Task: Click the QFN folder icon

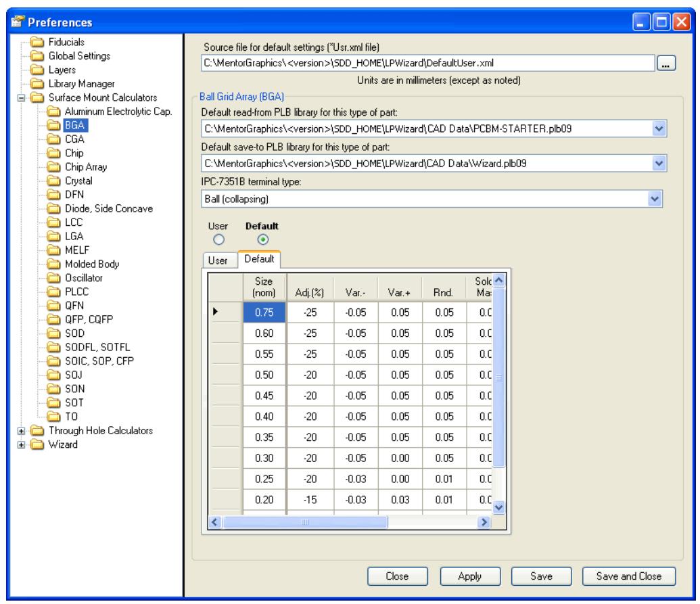Action: click(x=53, y=306)
